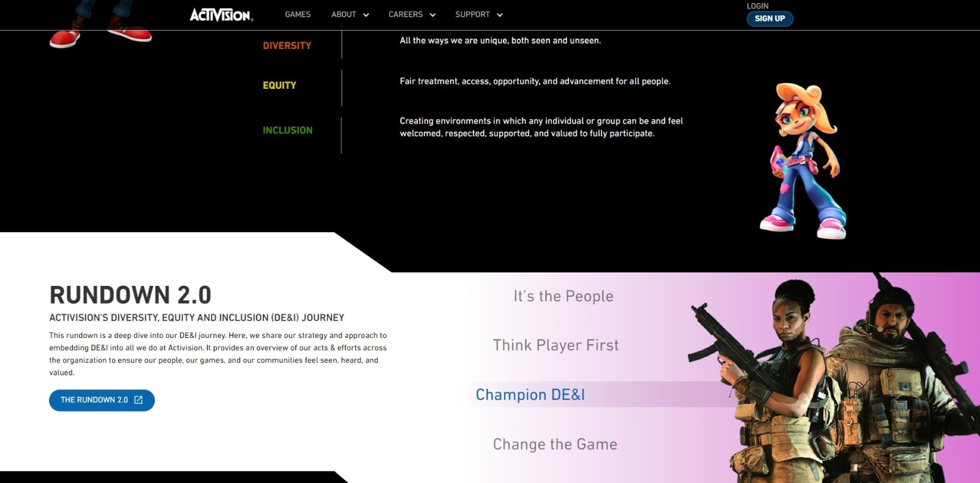
Task: Select the highlighted "Champion DE&I" tab
Action: pos(530,395)
